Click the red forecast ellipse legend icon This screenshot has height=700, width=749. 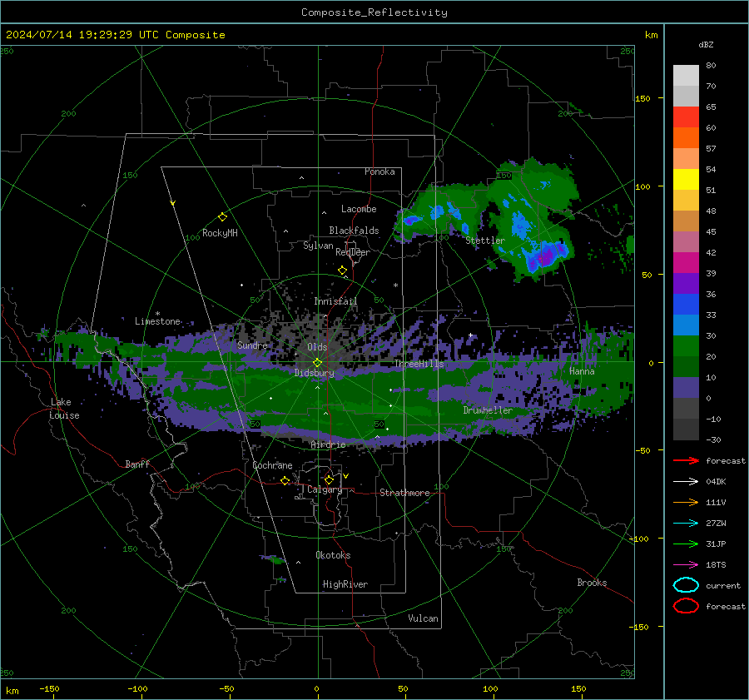(x=686, y=606)
